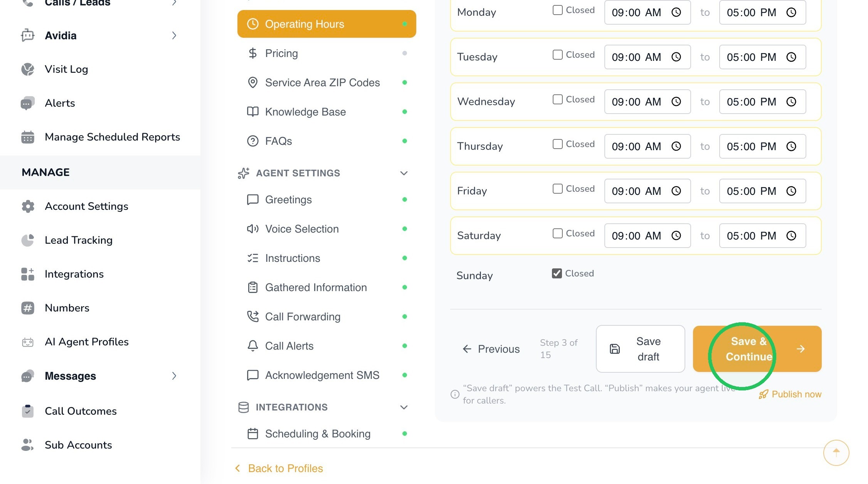
Task: Click the Avidia robot icon
Action: pos(28,35)
